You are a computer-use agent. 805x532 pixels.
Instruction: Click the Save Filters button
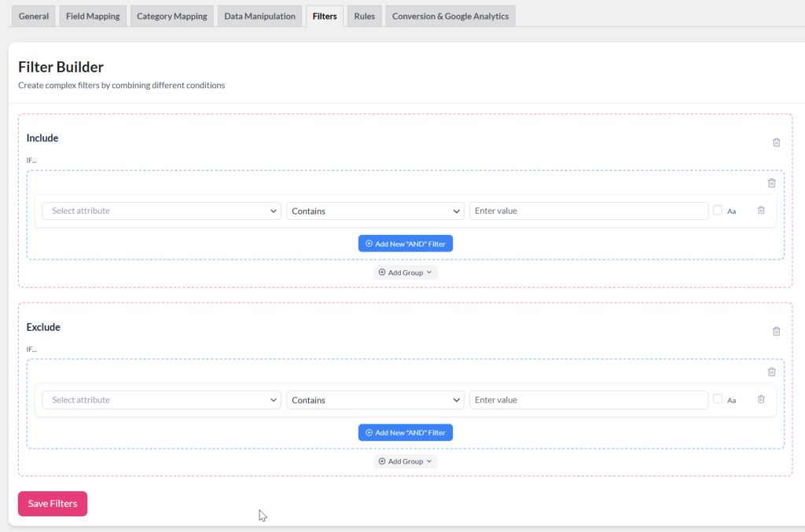(x=52, y=504)
